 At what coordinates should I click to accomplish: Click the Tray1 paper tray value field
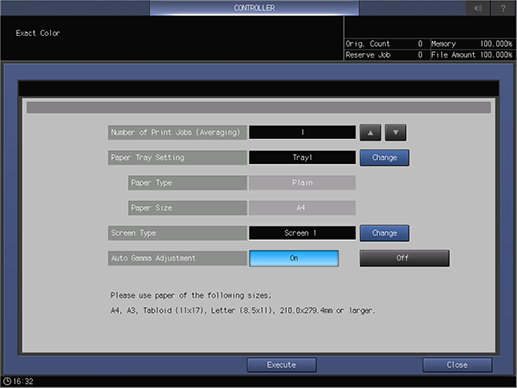(302, 157)
